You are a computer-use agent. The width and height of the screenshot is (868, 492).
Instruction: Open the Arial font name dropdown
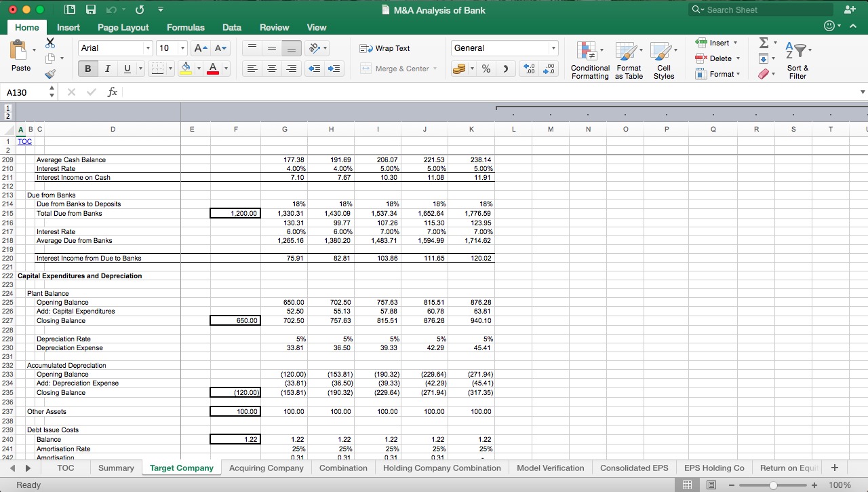148,48
